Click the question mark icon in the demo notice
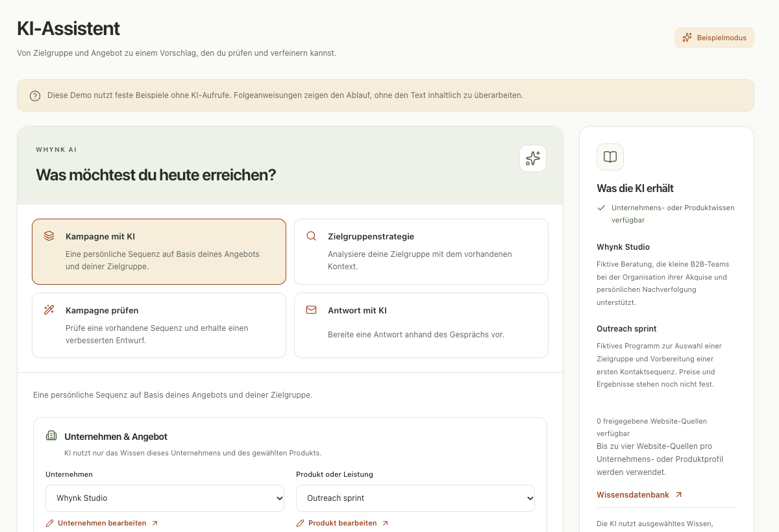Viewport: 779px width, 532px height. point(35,96)
